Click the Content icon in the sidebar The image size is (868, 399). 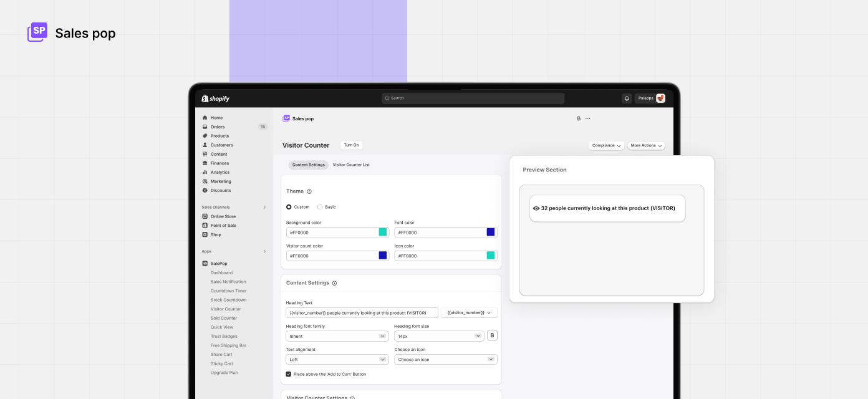click(x=205, y=154)
